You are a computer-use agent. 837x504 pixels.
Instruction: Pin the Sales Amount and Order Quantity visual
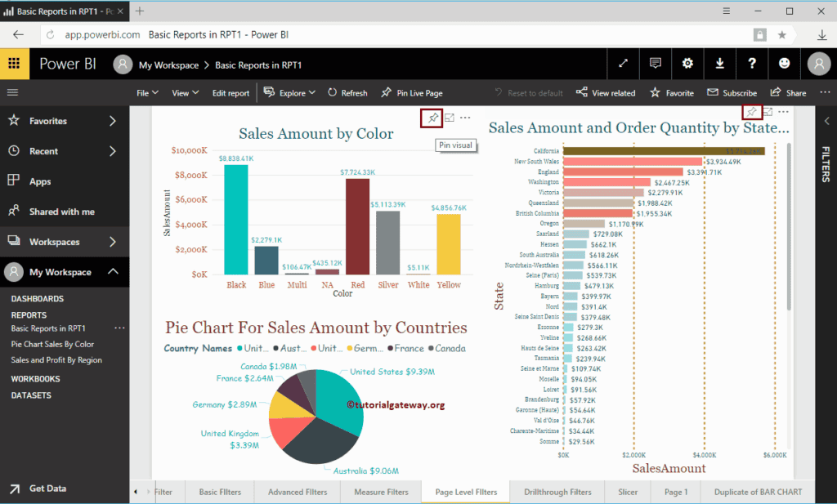(752, 111)
